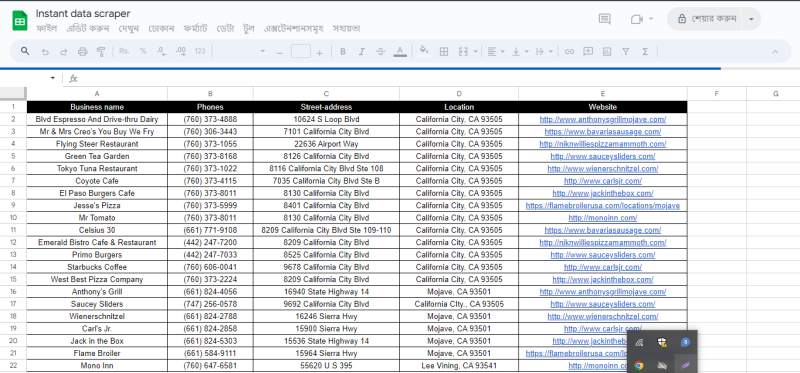
Task: Select row 12 header
Action: tap(13, 242)
